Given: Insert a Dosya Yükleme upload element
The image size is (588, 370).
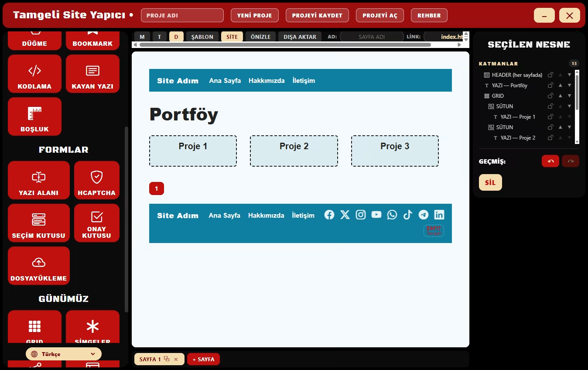Looking at the screenshot, I should [39, 266].
